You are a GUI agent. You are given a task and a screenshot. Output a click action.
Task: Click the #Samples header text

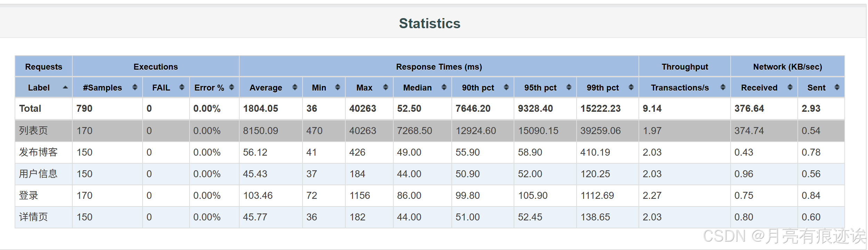tap(103, 88)
